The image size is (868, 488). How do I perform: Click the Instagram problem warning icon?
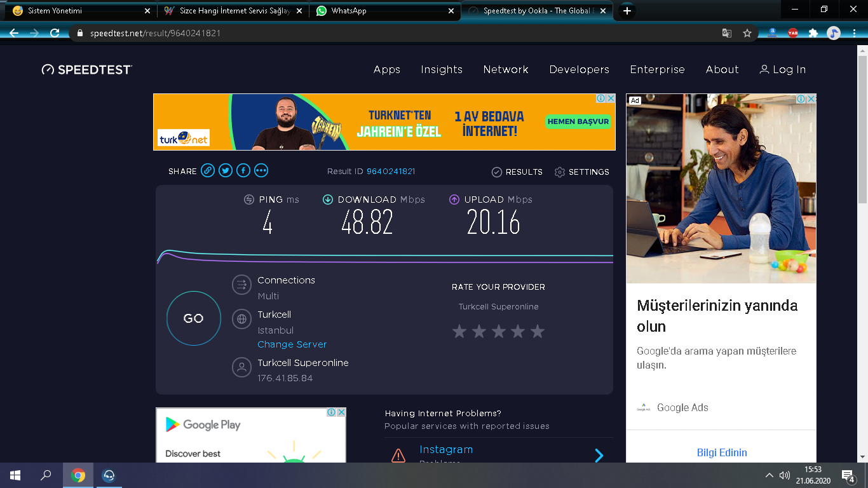(398, 455)
